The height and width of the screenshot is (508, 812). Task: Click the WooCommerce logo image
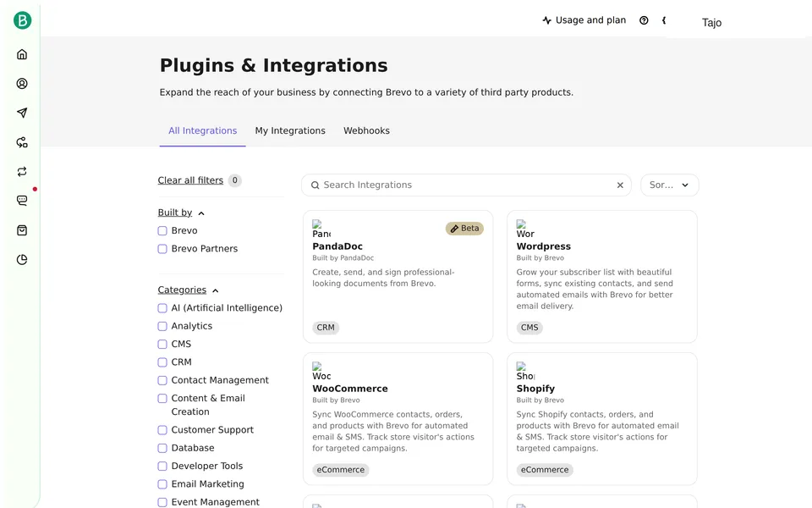(321, 371)
